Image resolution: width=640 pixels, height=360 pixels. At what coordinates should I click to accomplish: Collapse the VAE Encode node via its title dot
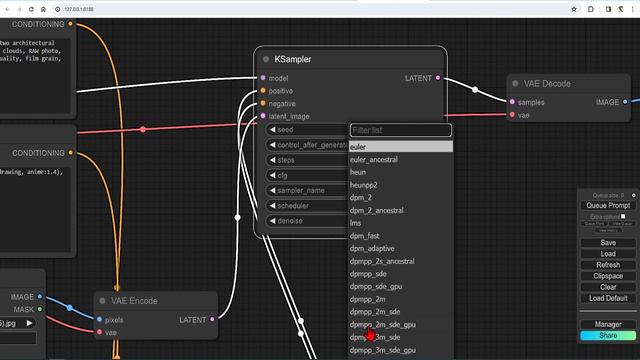pos(102,301)
